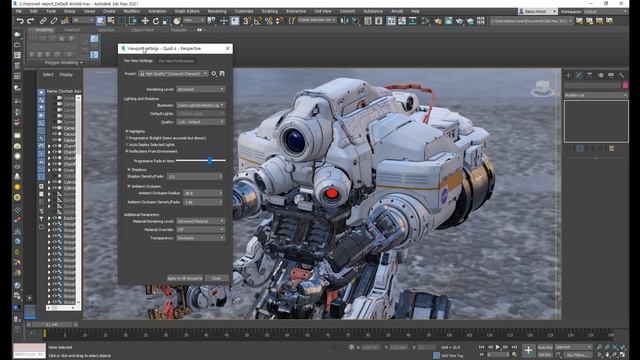Adjust the Progressive Fade-In time slider

point(210,161)
